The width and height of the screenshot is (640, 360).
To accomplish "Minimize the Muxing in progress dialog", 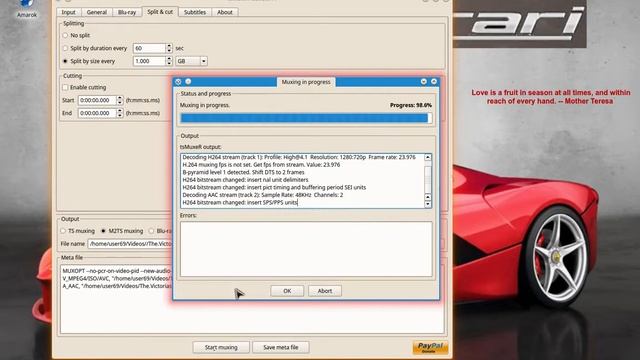I will click(424, 82).
